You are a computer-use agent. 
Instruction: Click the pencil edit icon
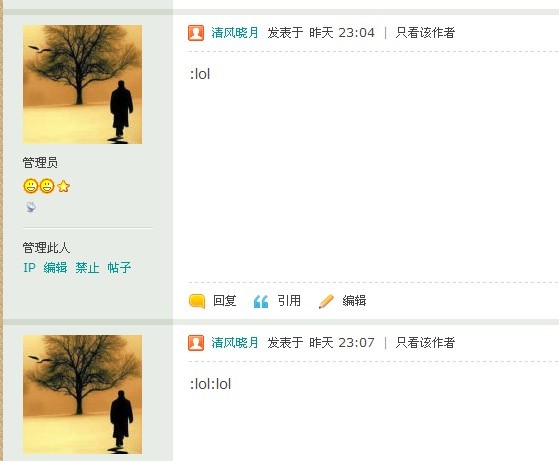click(x=326, y=301)
